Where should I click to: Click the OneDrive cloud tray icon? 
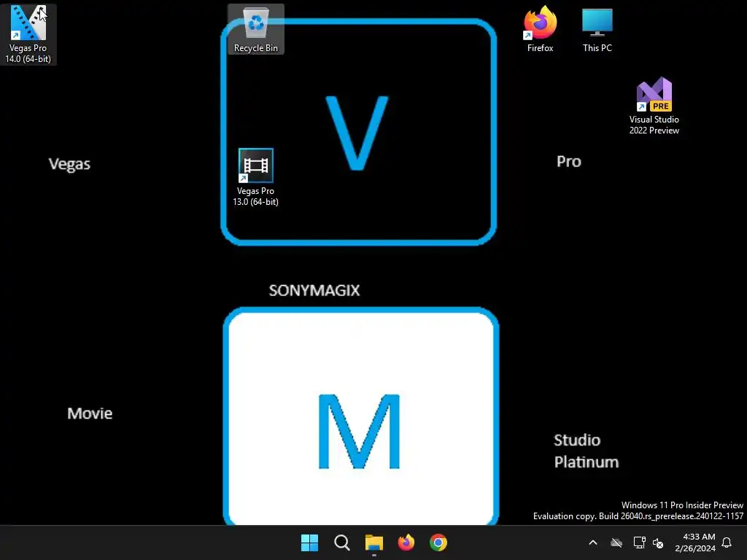pos(616,542)
